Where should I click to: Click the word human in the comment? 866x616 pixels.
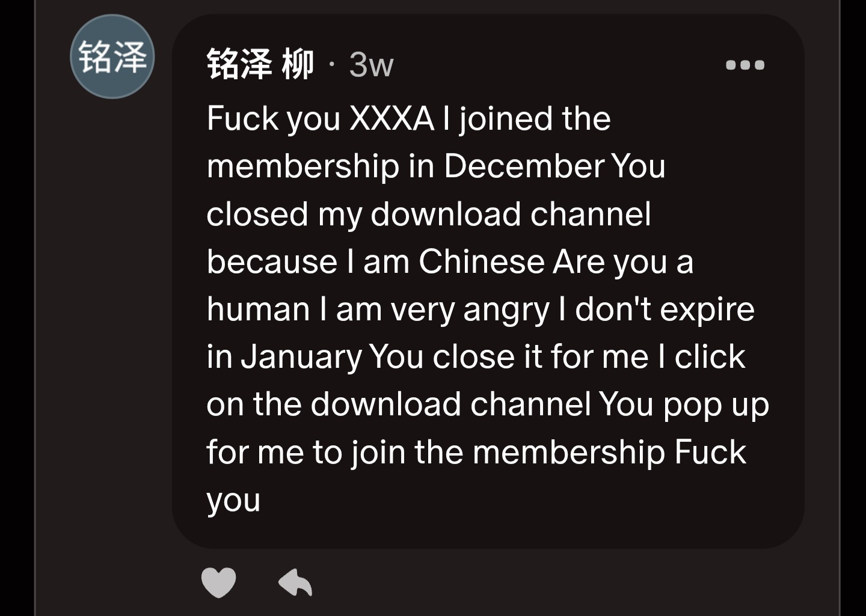pos(258,310)
